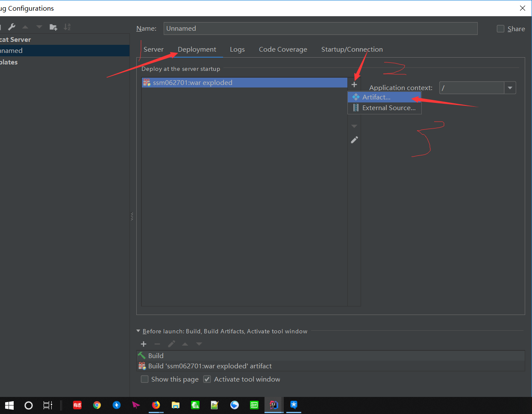Add a new Before launch task
532x414 pixels.
[144, 344]
